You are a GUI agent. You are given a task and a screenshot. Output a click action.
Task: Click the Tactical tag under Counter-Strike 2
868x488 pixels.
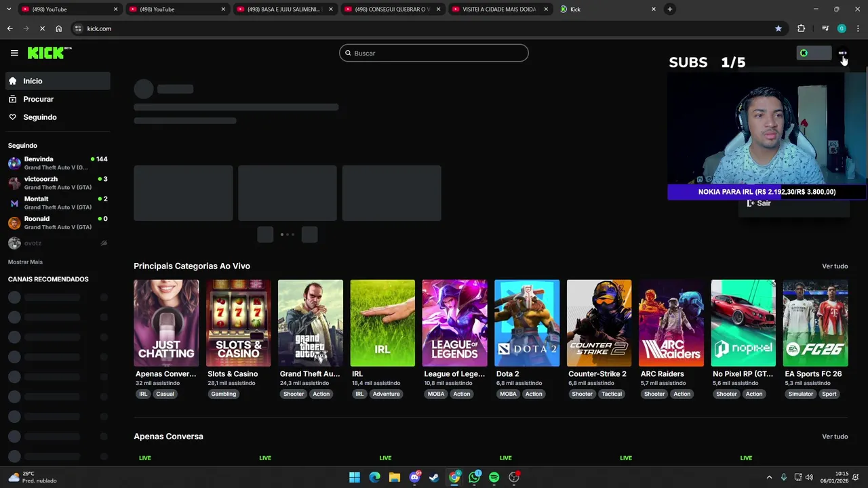(611, 394)
